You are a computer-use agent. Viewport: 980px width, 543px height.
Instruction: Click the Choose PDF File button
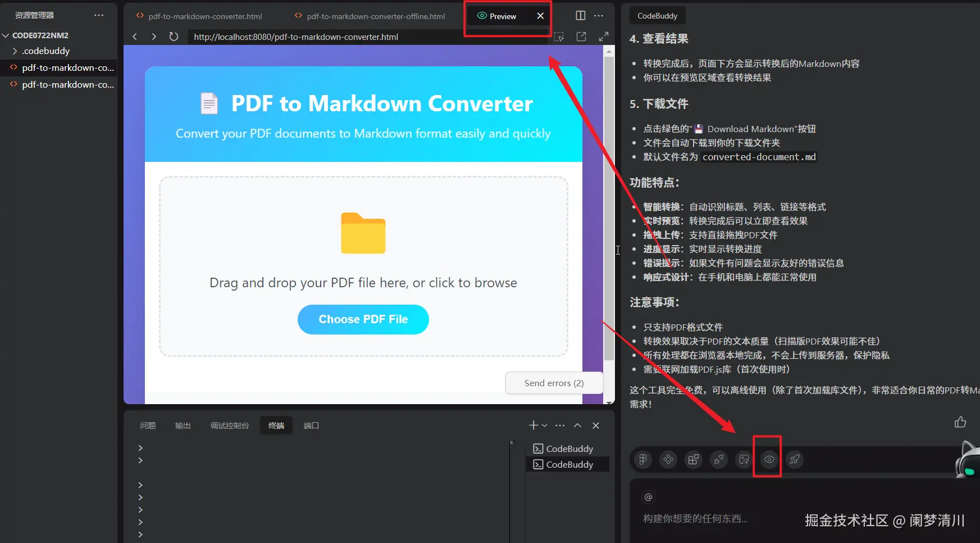click(363, 319)
